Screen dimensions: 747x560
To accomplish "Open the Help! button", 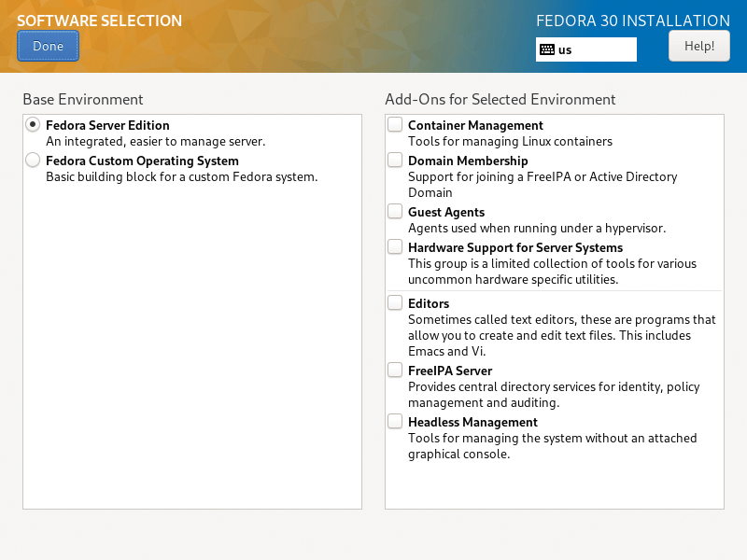I will click(x=698, y=46).
